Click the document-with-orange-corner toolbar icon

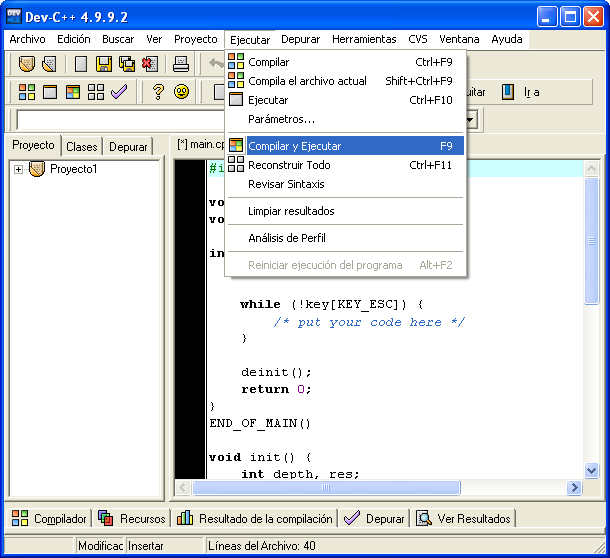(x=49, y=64)
